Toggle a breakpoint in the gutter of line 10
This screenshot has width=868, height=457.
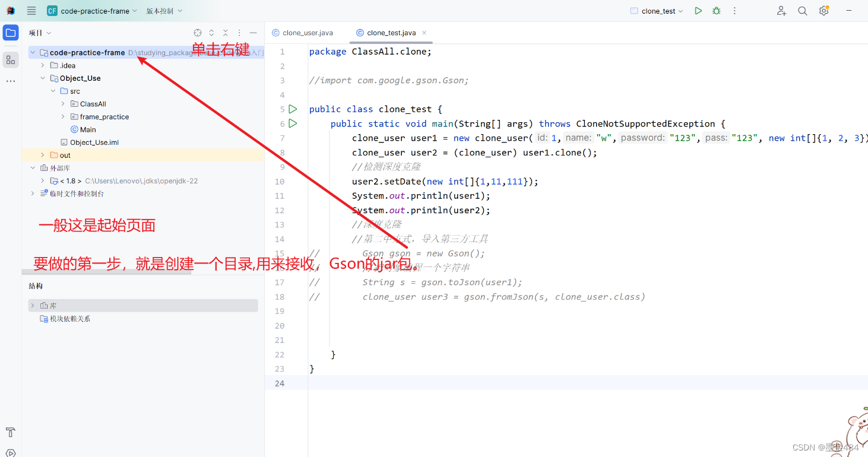pyautogui.click(x=296, y=181)
